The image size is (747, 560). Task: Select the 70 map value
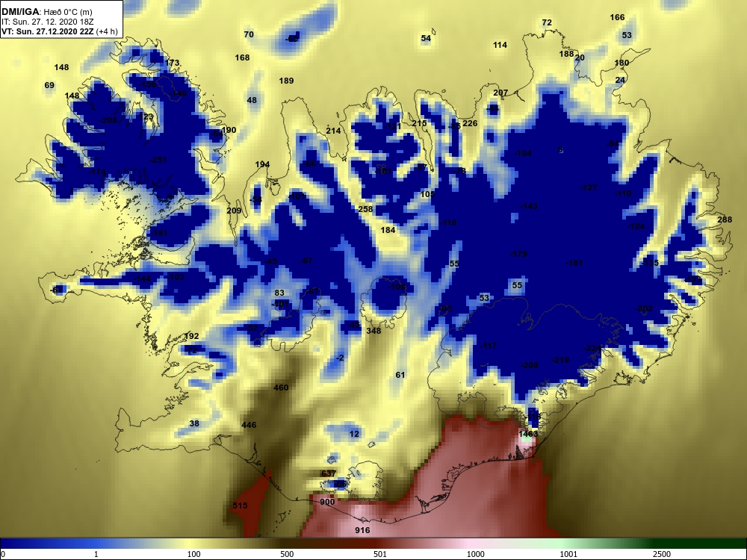tap(249, 34)
